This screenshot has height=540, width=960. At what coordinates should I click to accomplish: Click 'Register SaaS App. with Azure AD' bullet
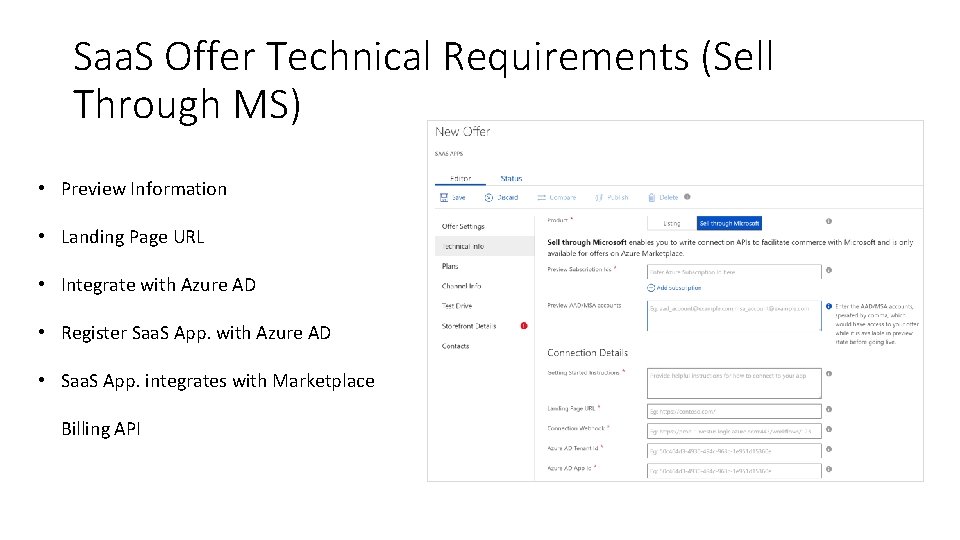(196, 333)
